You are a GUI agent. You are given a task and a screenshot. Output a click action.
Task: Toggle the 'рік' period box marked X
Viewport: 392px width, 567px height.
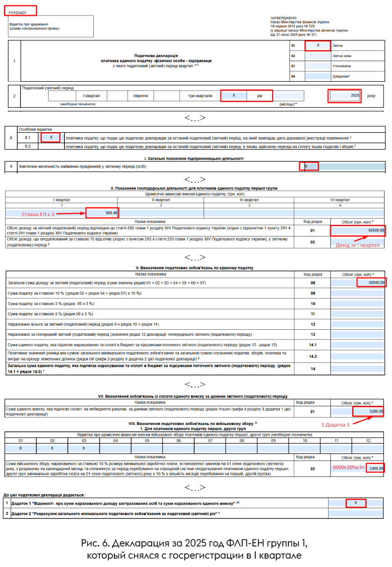[x=234, y=96]
